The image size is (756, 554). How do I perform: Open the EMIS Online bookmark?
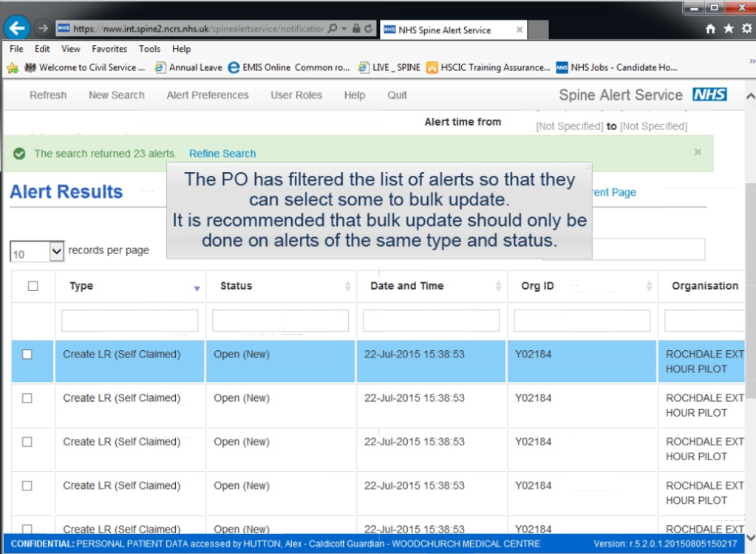(289, 68)
